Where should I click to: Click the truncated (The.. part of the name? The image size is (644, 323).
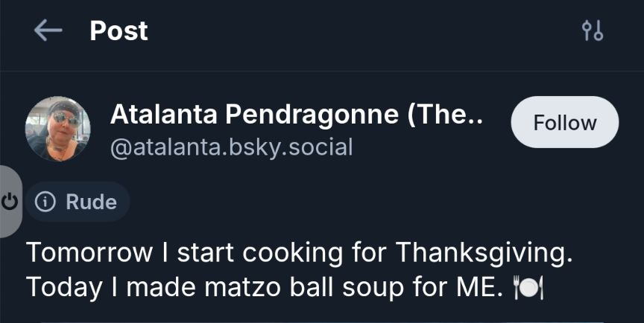point(449,114)
